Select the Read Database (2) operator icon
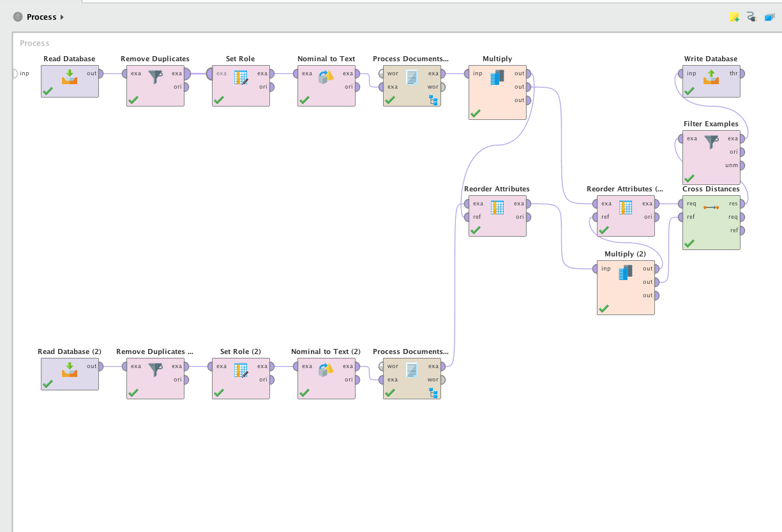 (70, 370)
